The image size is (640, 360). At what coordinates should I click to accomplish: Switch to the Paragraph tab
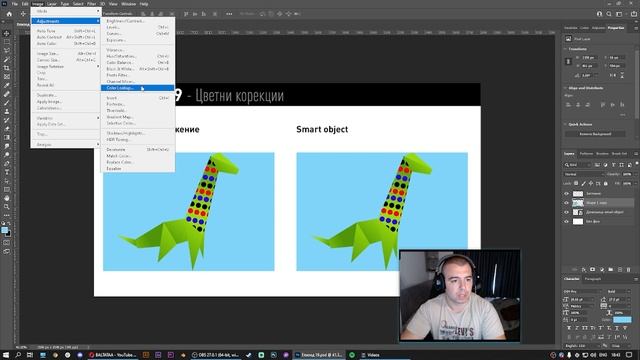(x=593, y=279)
